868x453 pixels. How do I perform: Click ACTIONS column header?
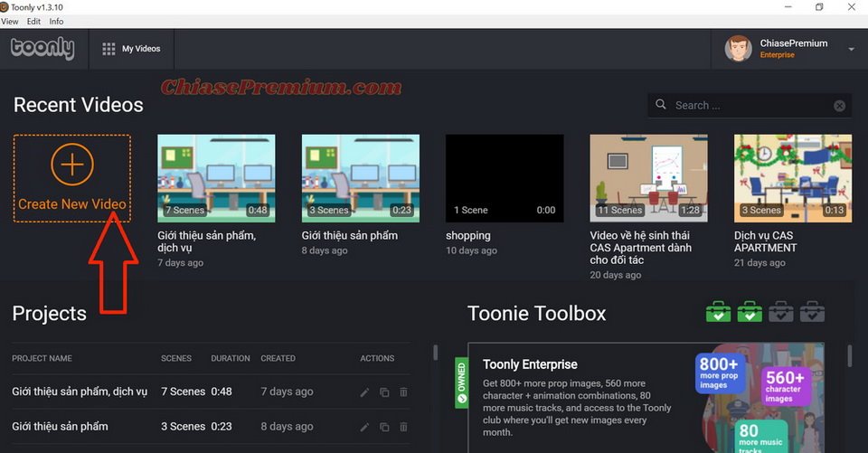pyautogui.click(x=377, y=358)
